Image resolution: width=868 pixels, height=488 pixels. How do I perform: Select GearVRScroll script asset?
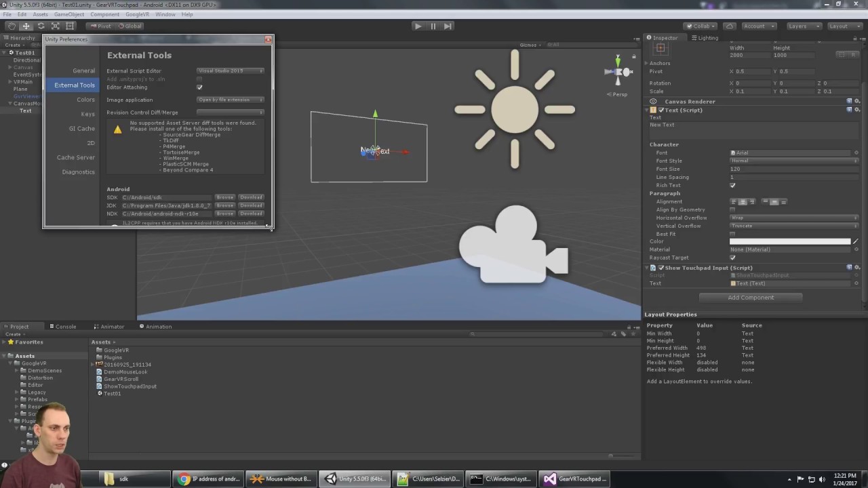[x=121, y=379]
